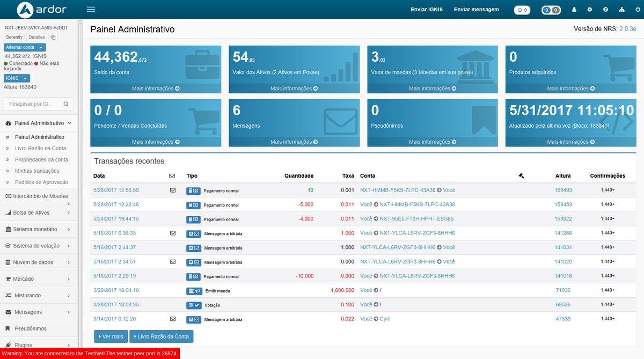Select the Painel Administrativo submenu item

point(40,137)
